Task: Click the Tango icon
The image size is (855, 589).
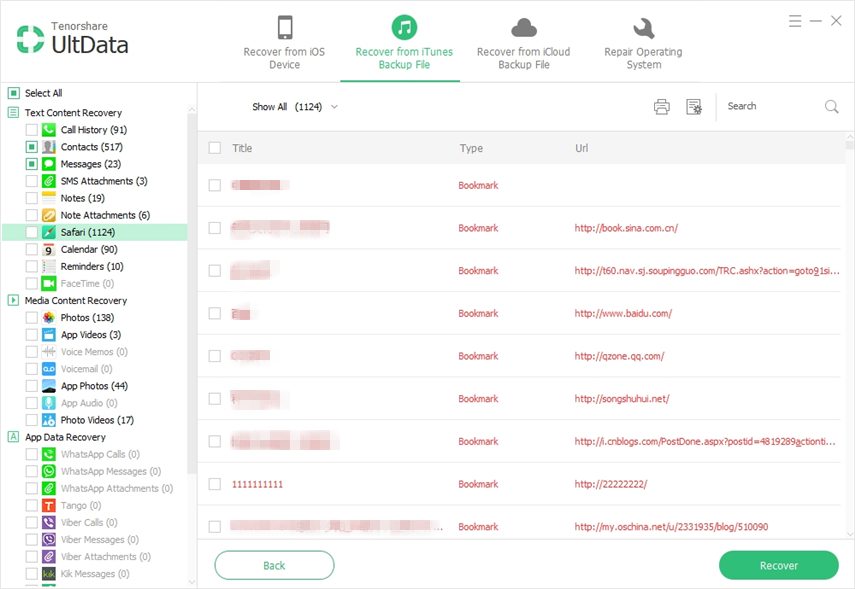Action: [49, 506]
